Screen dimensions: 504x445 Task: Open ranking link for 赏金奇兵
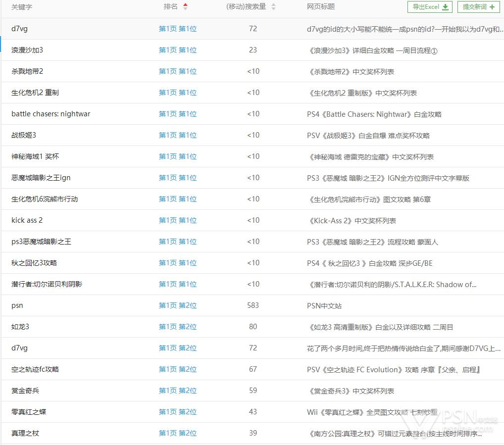pos(178,391)
